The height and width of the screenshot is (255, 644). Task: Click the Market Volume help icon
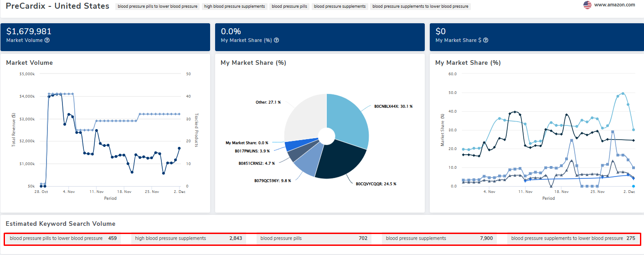(x=47, y=40)
